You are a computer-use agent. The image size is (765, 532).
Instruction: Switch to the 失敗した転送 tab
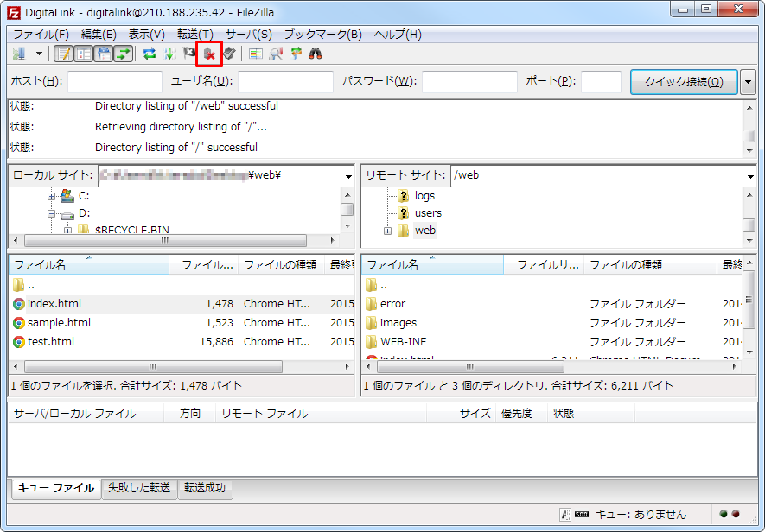point(139,488)
